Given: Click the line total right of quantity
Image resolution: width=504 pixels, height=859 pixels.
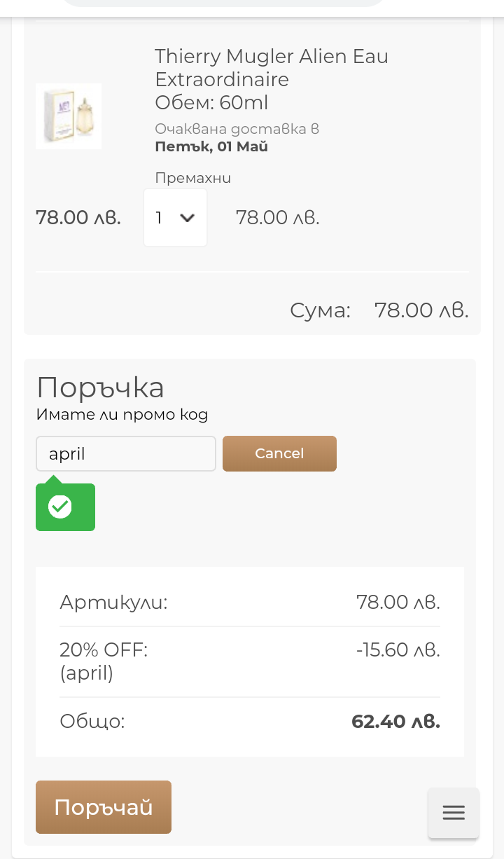Looking at the screenshot, I should coord(277,218).
